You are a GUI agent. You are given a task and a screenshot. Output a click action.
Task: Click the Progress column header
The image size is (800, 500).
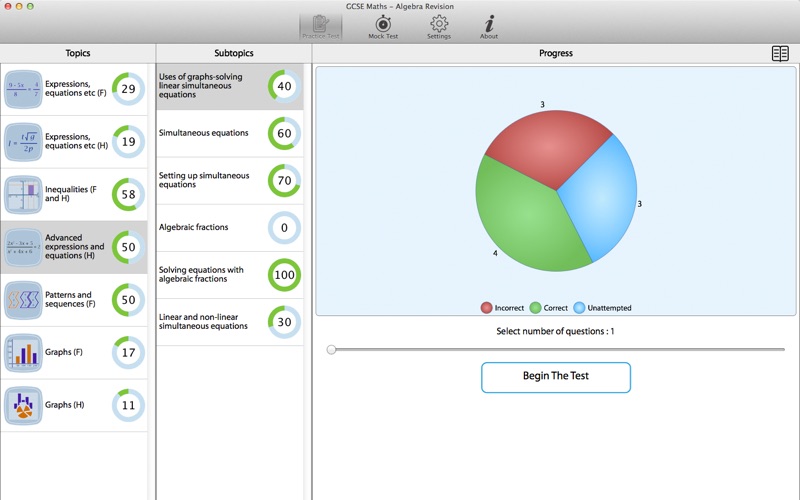(x=556, y=53)
